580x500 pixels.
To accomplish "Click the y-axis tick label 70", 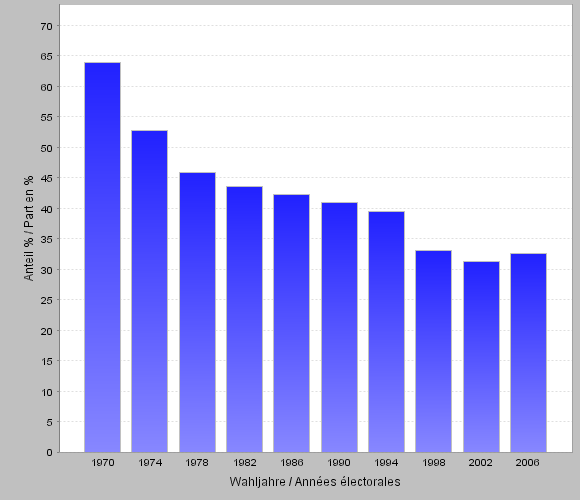I will [x=47, y=26].
